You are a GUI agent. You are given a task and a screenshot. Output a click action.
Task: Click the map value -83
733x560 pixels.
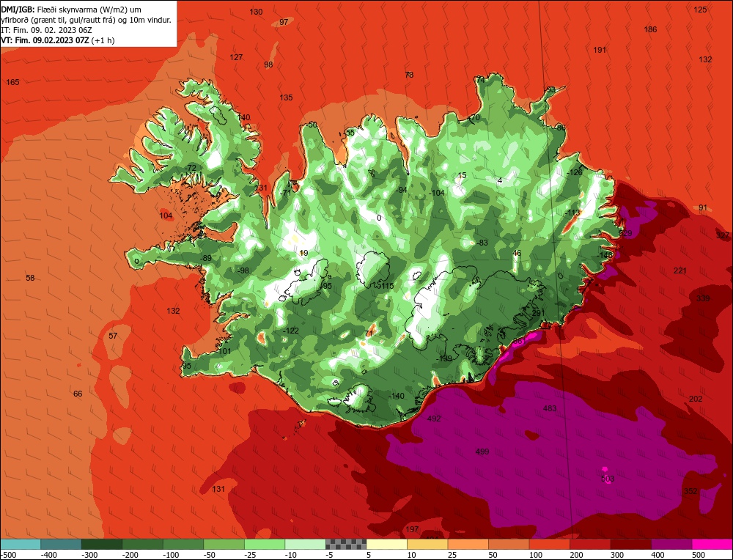(x=482, y=243)
